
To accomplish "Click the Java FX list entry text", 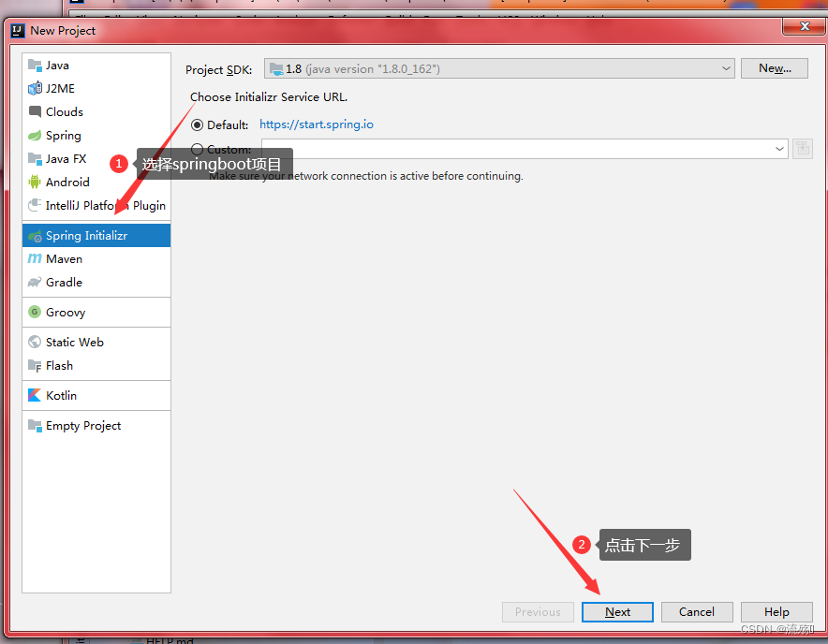I will (66, 159).
